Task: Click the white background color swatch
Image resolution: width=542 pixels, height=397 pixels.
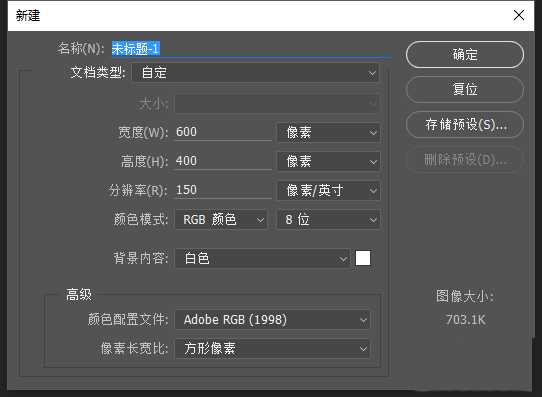Action: 363,258
